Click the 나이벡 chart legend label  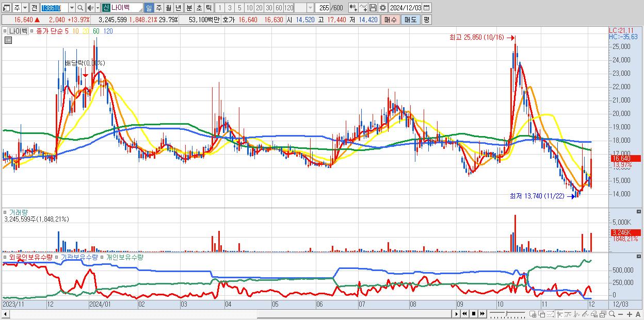tap(17, 31)
